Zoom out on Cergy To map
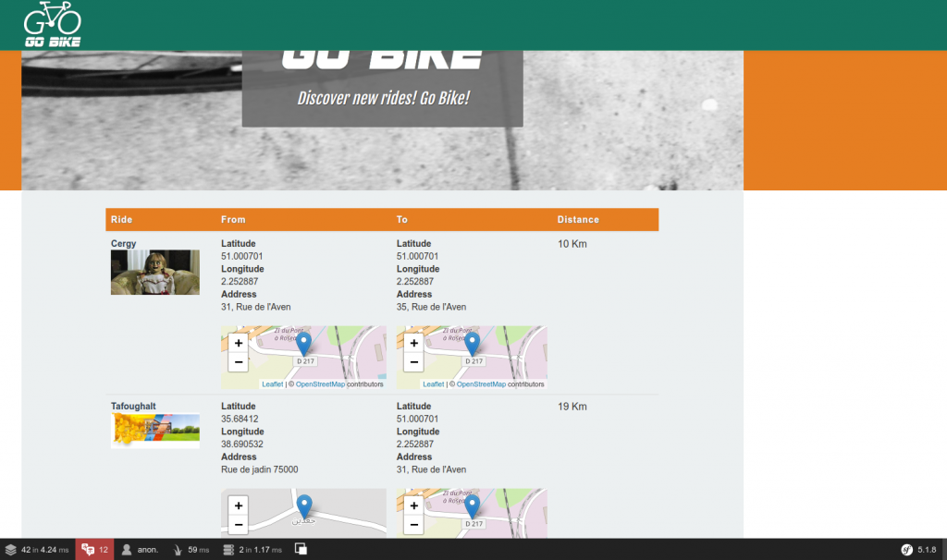 pos(413,362)
